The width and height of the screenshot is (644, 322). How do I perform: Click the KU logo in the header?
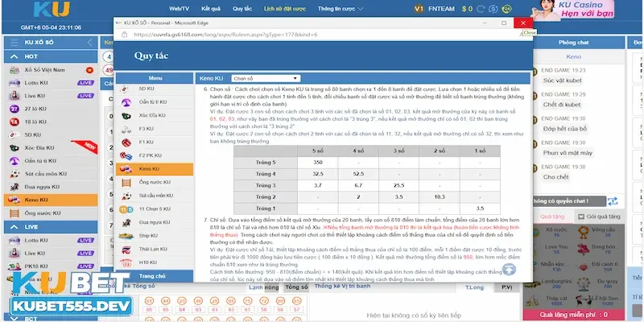[x=52, y=9]
